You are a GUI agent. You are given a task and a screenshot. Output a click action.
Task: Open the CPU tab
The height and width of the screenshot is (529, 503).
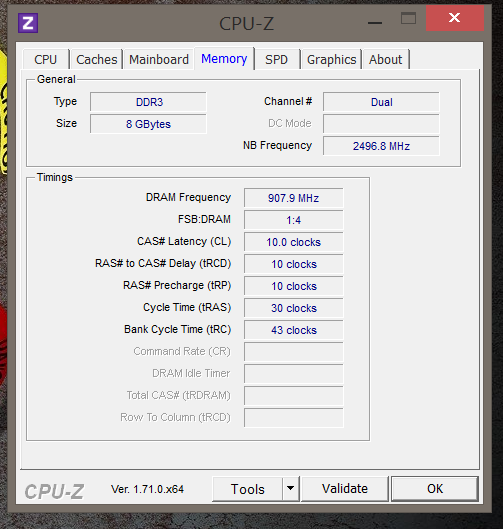pyautogui.click(x=46, y=60)
